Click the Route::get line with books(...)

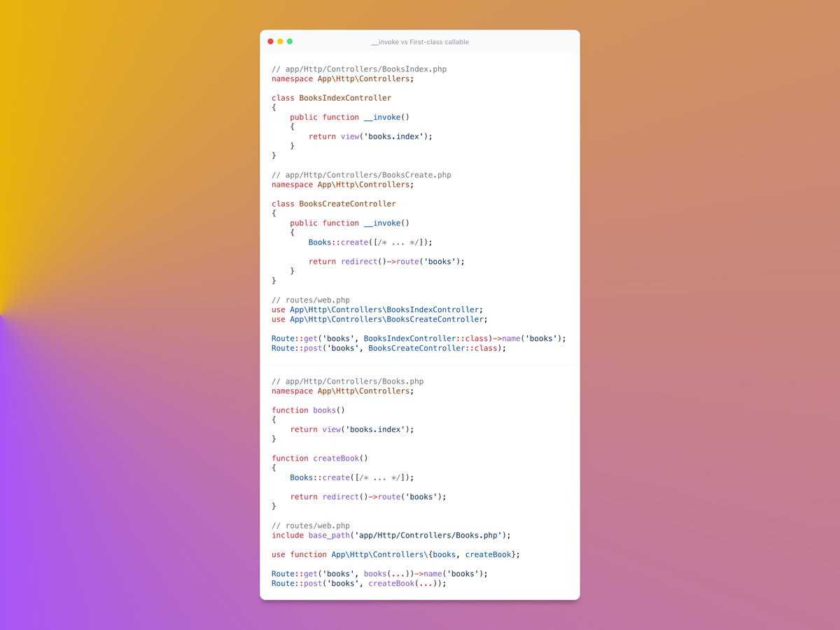point(380,574)
